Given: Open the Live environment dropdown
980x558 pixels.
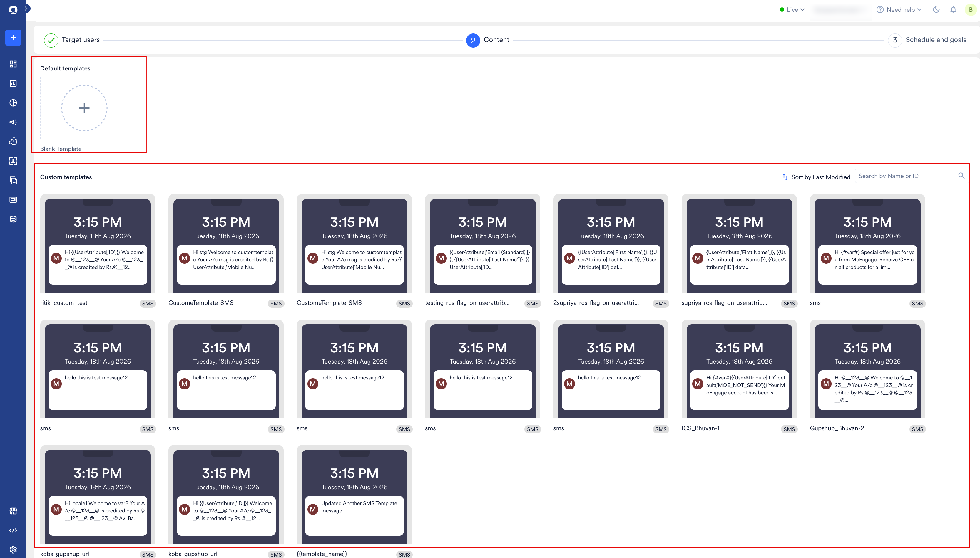Looking at the screenshot, I should tap(792, 10).
